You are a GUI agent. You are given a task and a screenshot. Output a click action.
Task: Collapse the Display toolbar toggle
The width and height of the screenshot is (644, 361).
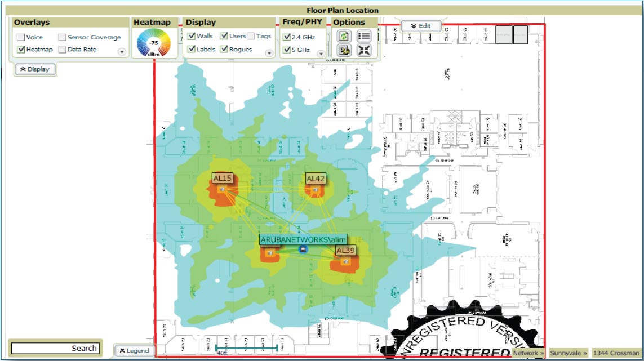35,69
